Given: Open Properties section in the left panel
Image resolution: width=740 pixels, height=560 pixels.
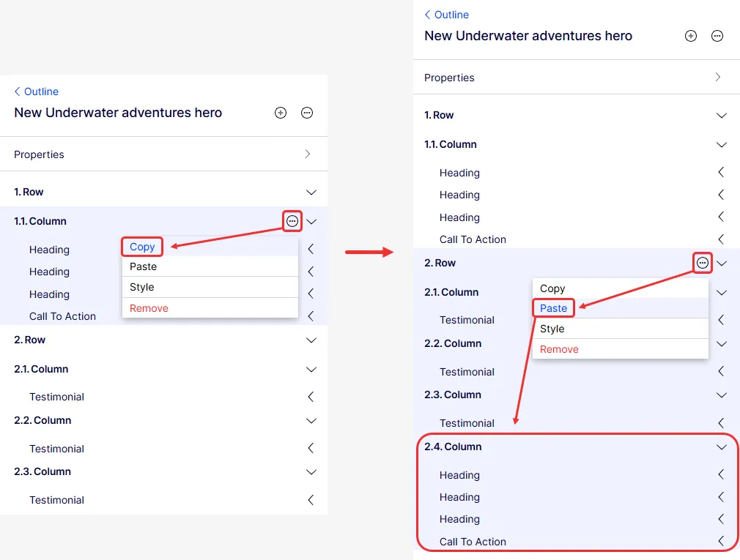Looking at the screenshot, I should click(163, 154).
